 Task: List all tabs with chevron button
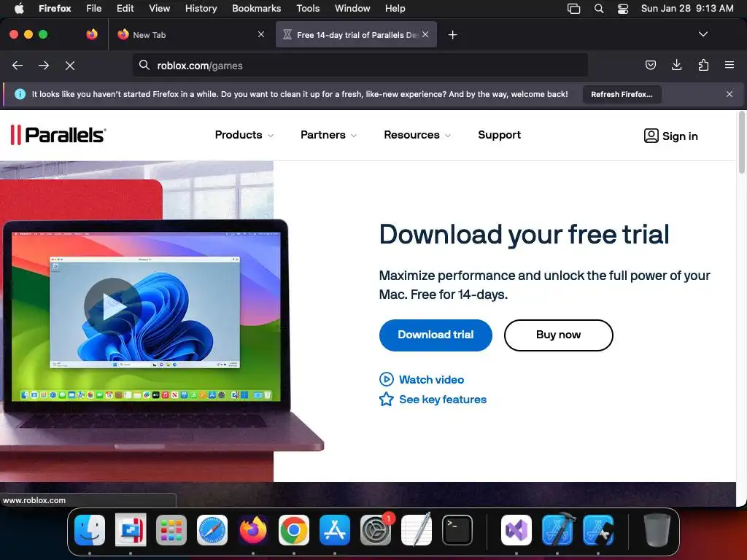(703, 34)
